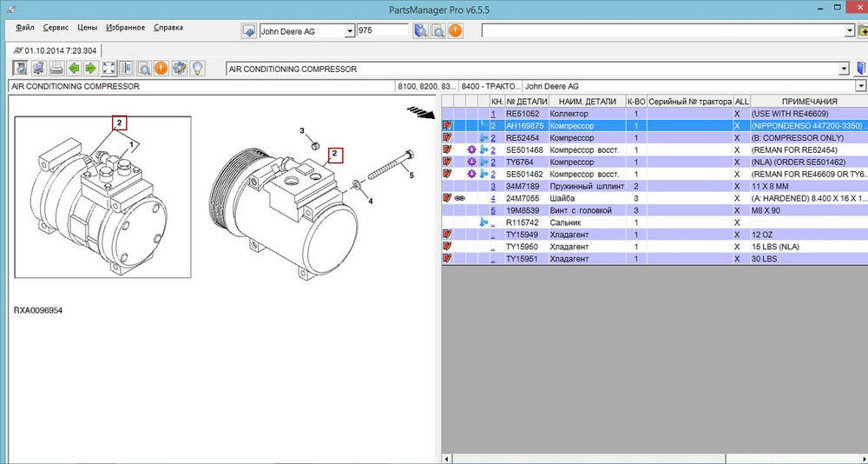This screenshot has width=868, height=464.
Task: Click callout link 1 for part RE51052
Action: [x=493, y=114]
